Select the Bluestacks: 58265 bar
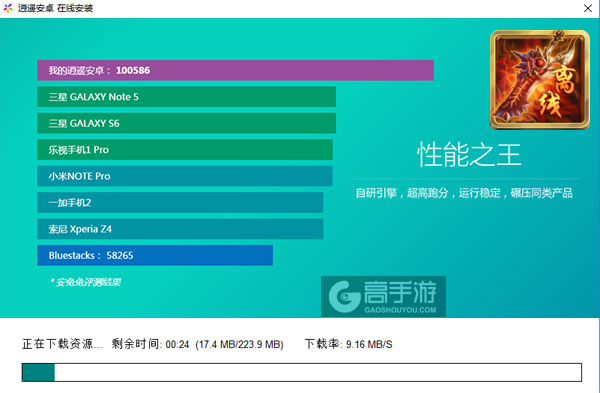This screenshot has width=600, height=393. (155, 255)
